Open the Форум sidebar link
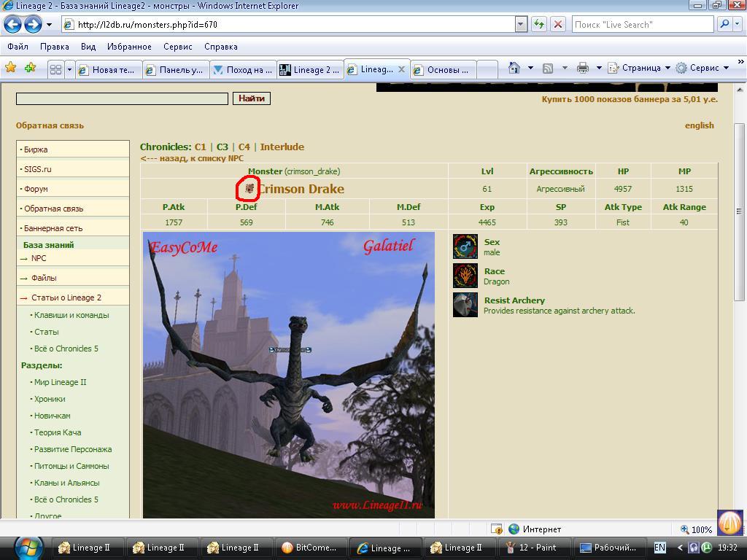The width and height of the screenshot is (747, 560). coord(36,189)
